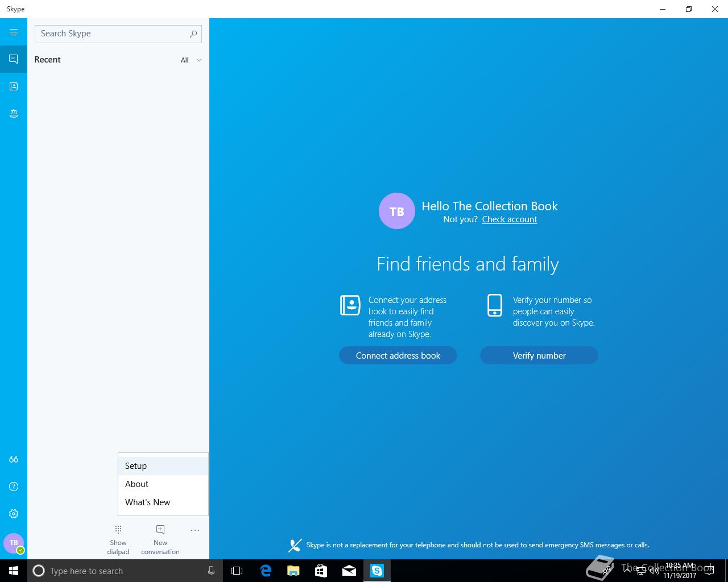Click the Cortana taskbar search box
This screenshot has width=728, height=582.
click(125, 571)
